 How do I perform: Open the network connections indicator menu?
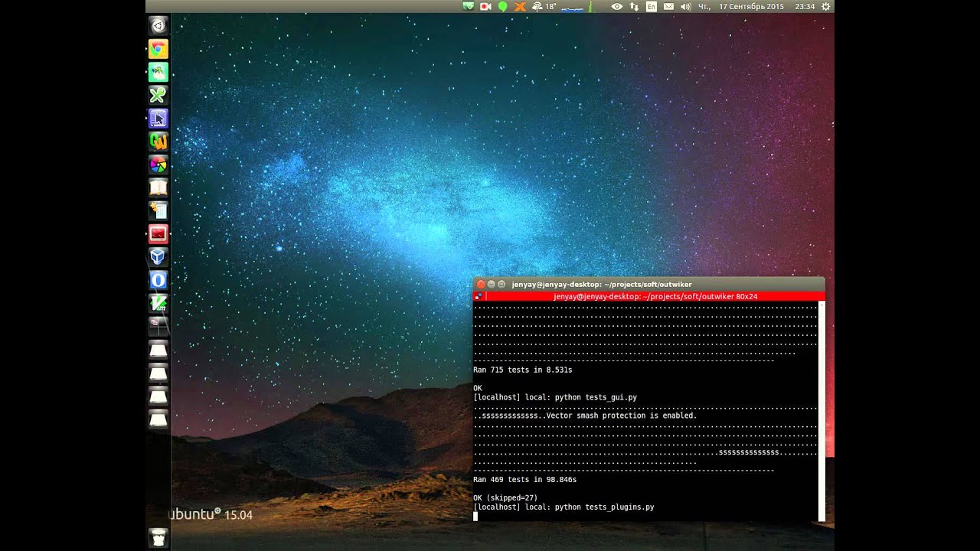pyautogui.click(x=634, y=6)
